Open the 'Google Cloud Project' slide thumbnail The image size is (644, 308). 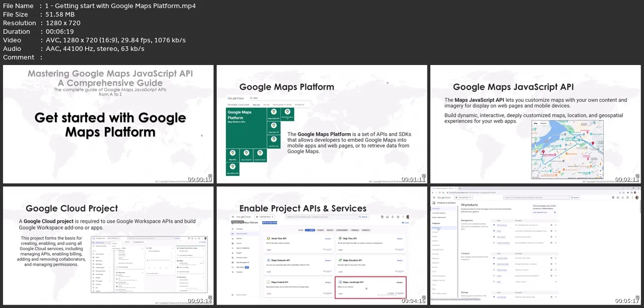coord(108,246)
